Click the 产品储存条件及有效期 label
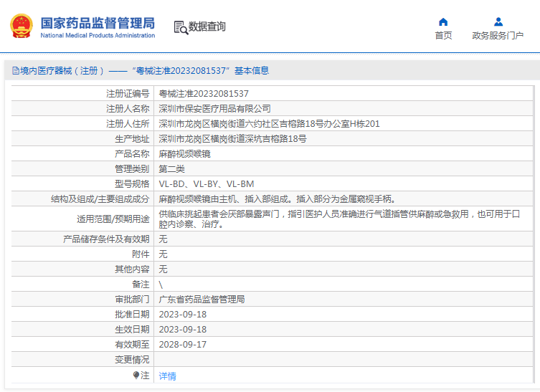540x392 pixels. click(106, 239)
